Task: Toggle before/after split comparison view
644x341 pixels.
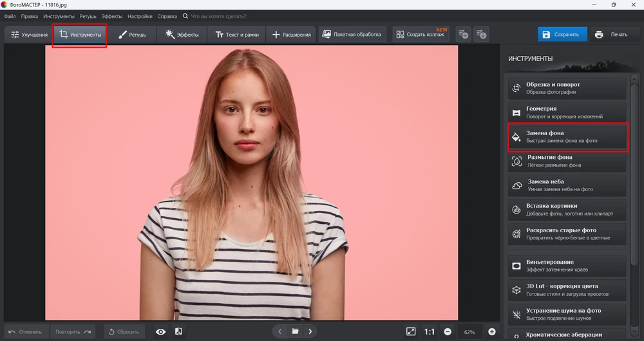Action: click(x=178, y=332)
